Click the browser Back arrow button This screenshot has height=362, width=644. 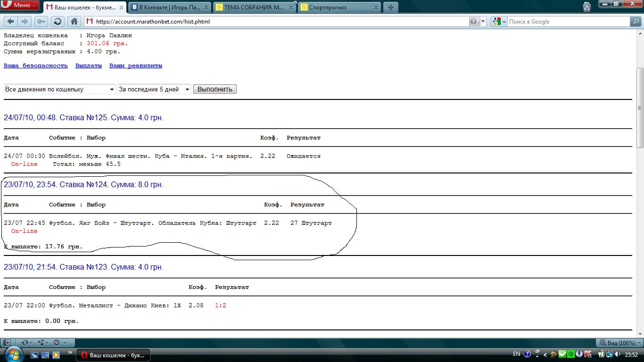click(10, 21)
